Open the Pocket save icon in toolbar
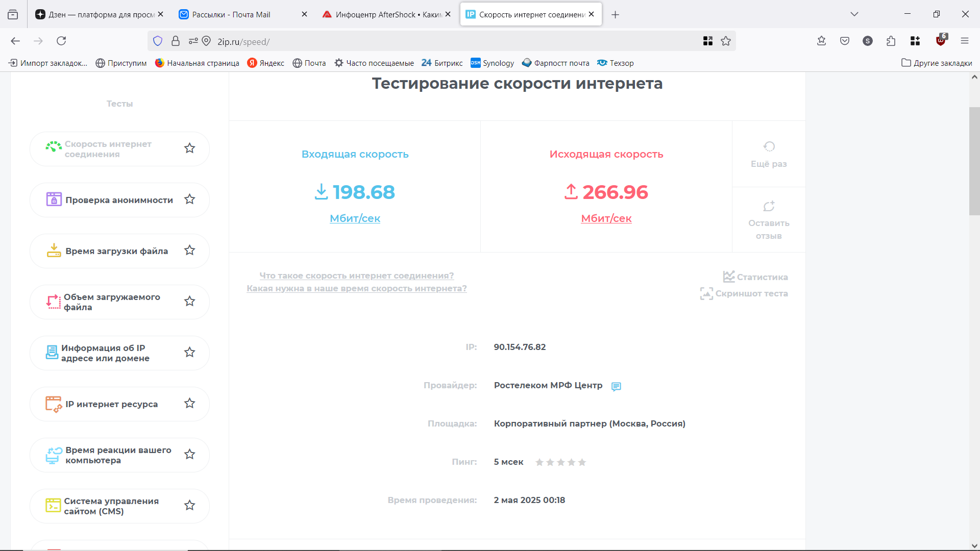Image resolution: width=980 pixels, height=551 pixels. pos(845,41)
